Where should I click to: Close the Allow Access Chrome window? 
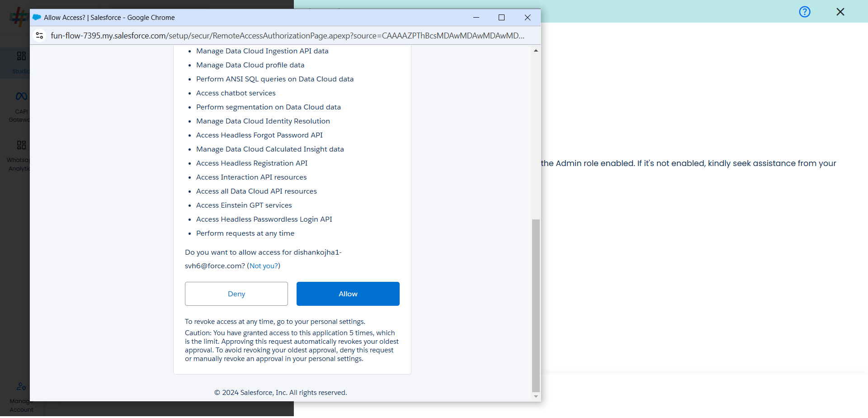[x=528, y=17]
